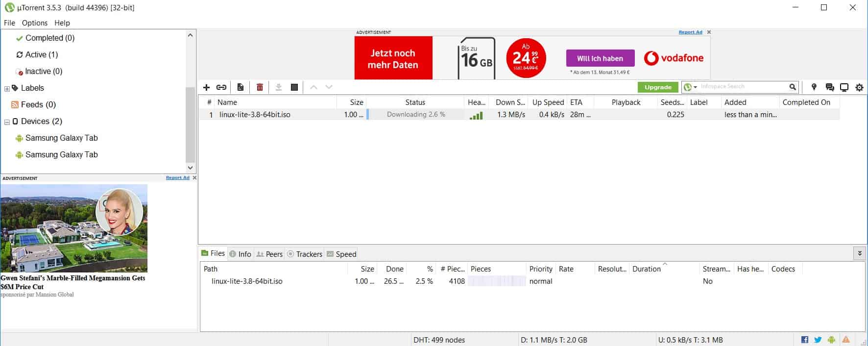The width and height of the screenshot is (868, 346).
Task: Select the Active (1) category
Action: [41, 54]
